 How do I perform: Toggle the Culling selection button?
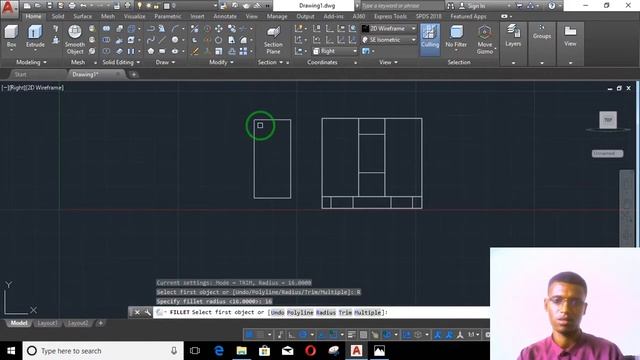click(430, 39)
